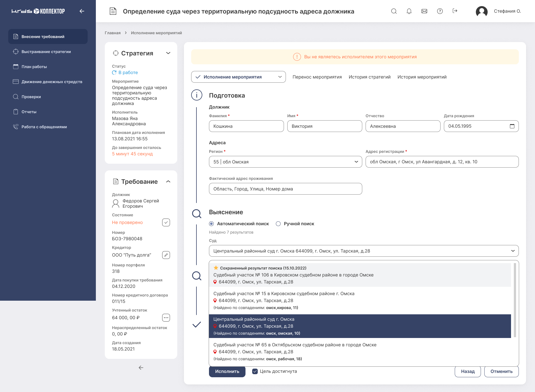Image resolution: width=535 pixels, height=392 pixels.
Task: Collapse the 'Требование' panel chevron
Action: 168,182
